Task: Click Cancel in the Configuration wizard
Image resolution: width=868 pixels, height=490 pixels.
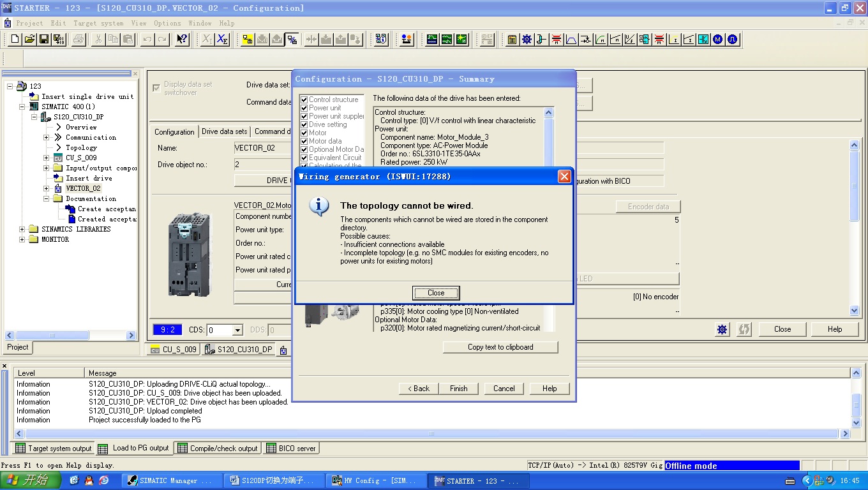Action: click(x=504, y=389)
